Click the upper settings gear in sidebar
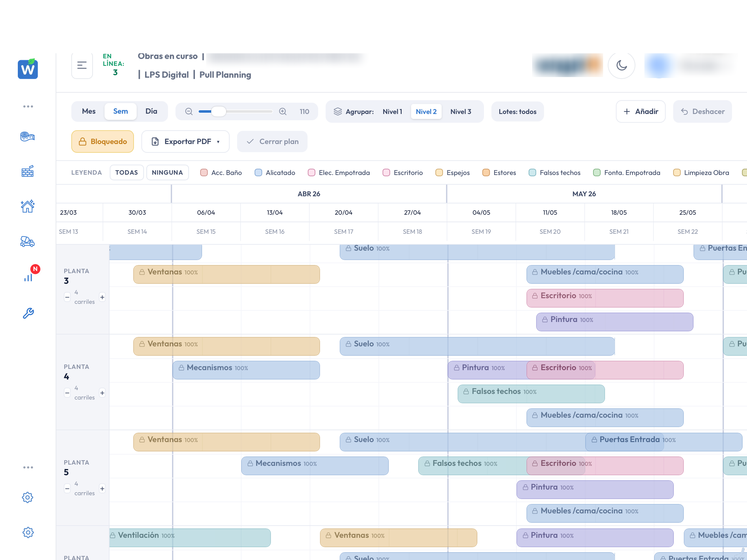This screenshot has height=560, width=747. click(28, 497)
